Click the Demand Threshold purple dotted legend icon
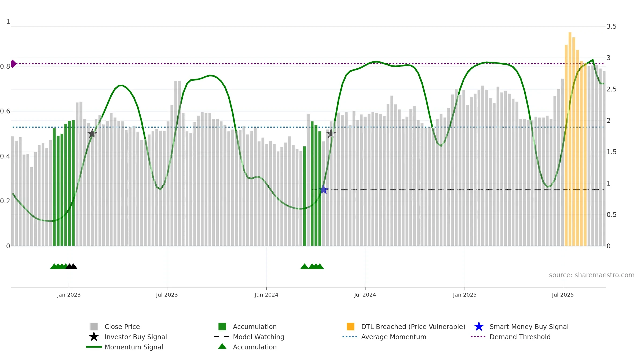The width and height of the screenshot is (644, 362). pyautogui.click(x=478, y=337)
